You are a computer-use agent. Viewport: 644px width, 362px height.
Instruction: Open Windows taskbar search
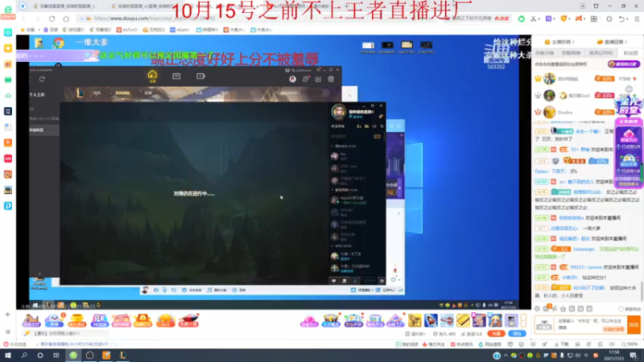tap(24, 356)
